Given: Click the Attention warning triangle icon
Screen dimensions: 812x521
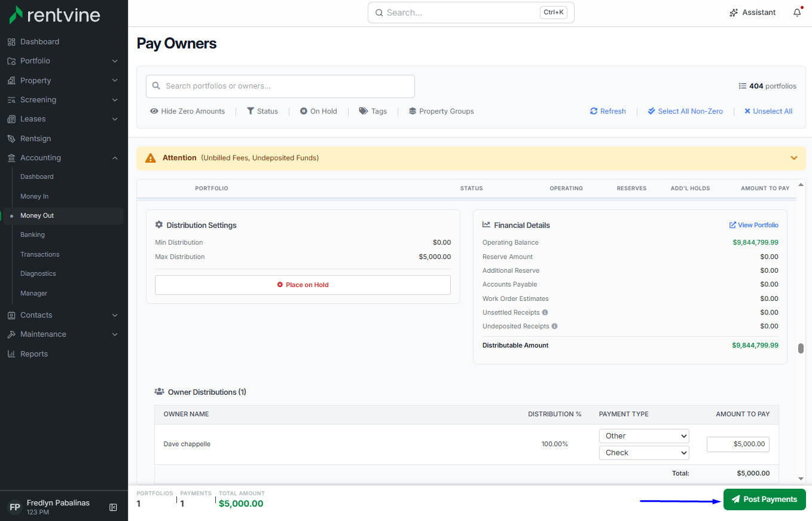Looking at the screenshot, I should click(151, 158).
